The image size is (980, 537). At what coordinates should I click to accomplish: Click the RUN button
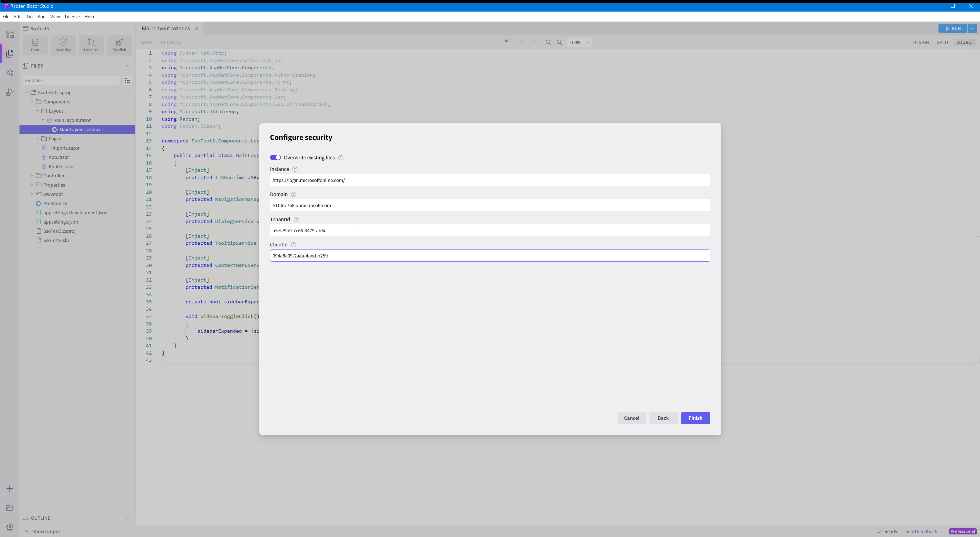click(953, 28)
